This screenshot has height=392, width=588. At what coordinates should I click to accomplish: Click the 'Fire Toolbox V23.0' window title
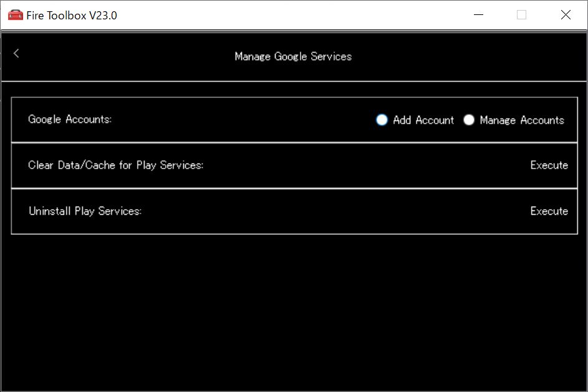click(x=72, y=16)
